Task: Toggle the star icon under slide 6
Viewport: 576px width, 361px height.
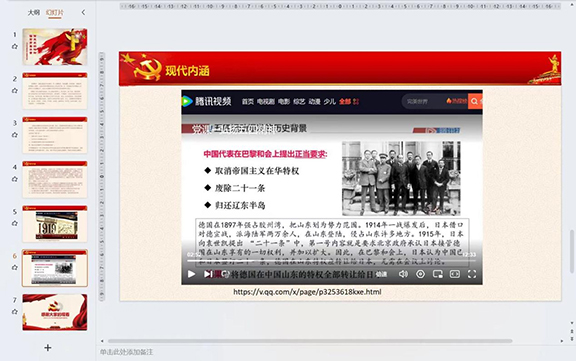Action: pos(15,267)
